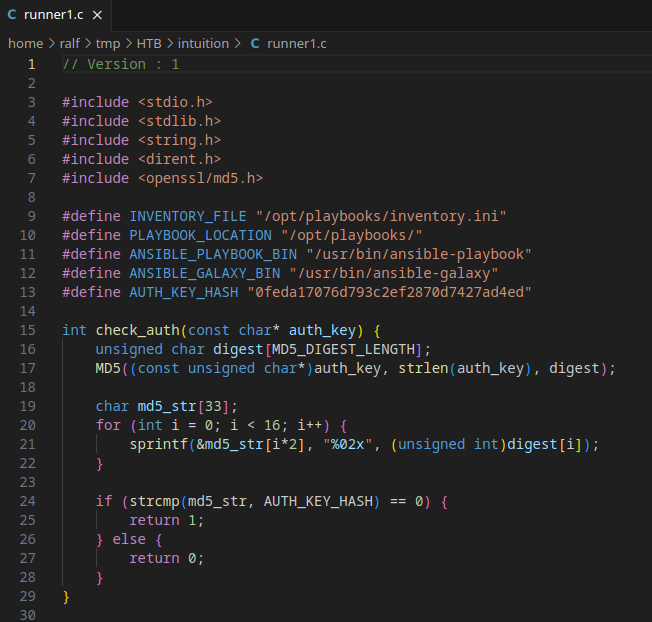652x622 pixels.
Task: Click the MD5 function call on line 17
Action: click(108, 368)
